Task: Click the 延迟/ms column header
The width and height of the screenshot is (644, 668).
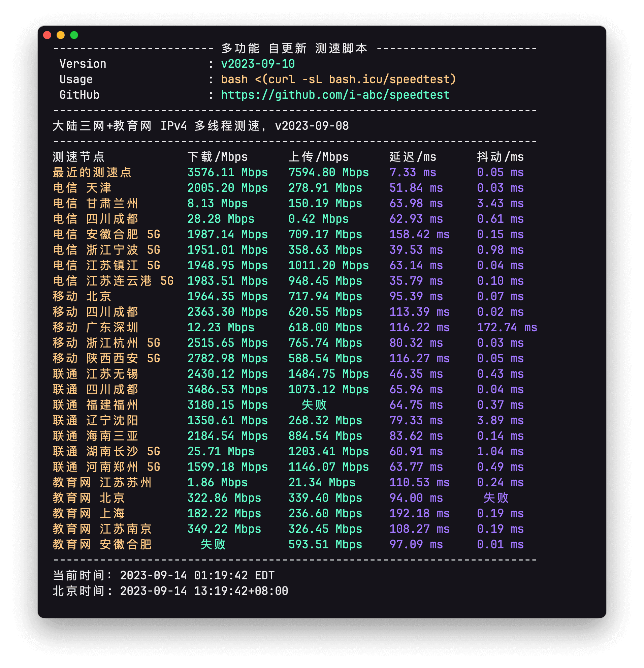Action: click(x=413, y=157)
